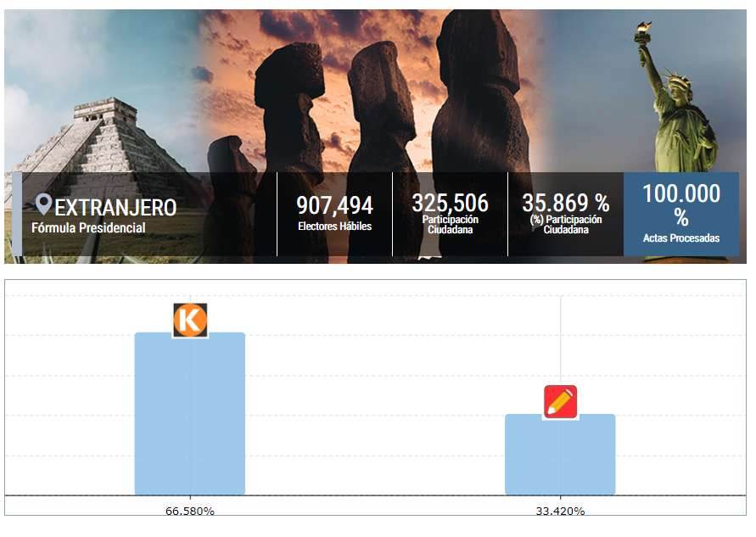Select the Actas Procesadas label
The height and width of the screenshot is (537, 756).
[680, 238]
